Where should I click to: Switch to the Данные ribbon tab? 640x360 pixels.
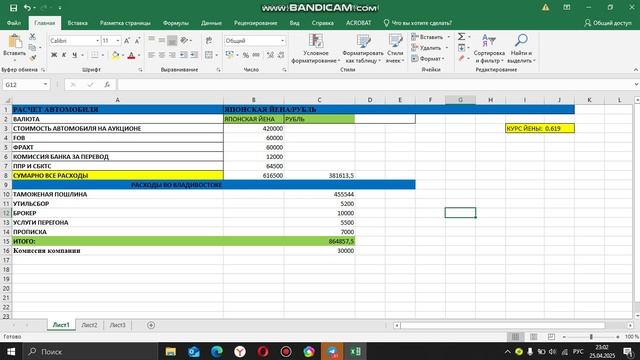(211, 23)
